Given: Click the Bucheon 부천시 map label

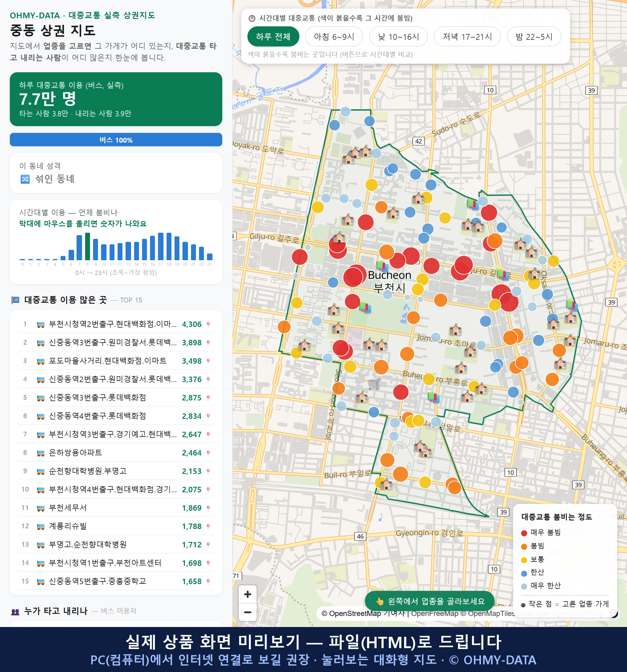Looking at the screenshot, I should click(389, 281).
